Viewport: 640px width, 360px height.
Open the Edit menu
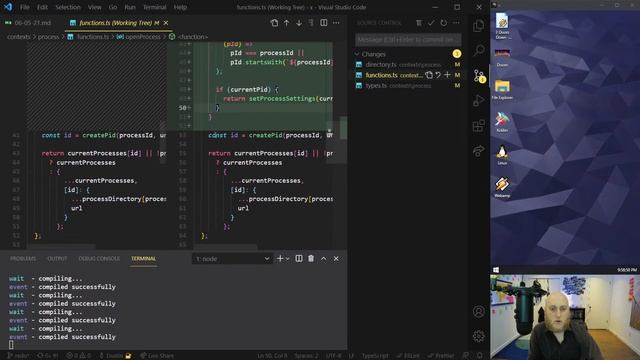[x=42, y=7]
